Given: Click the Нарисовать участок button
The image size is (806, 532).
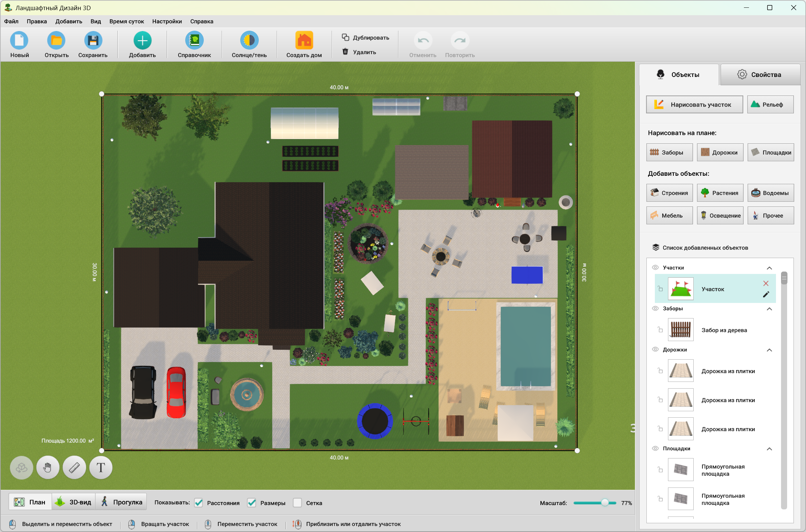Looking at the screenshot, I should tap(694, 105).
